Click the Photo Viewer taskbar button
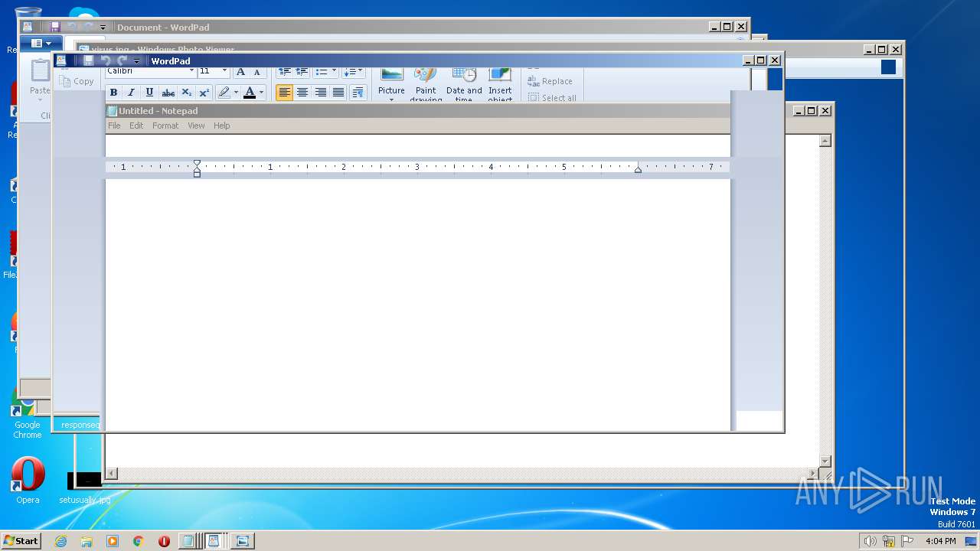980x551 pixels. [242, 541]
